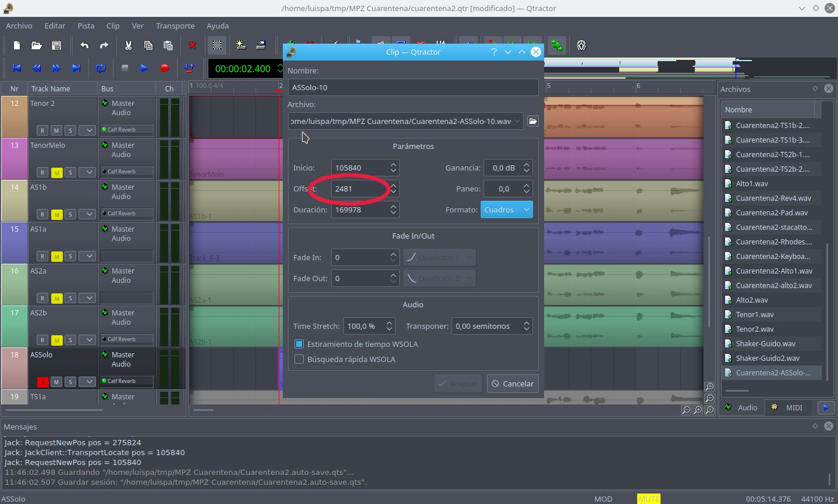Toggle the loop playback icon
Screen dimensions: 838x504
(101, 68)
